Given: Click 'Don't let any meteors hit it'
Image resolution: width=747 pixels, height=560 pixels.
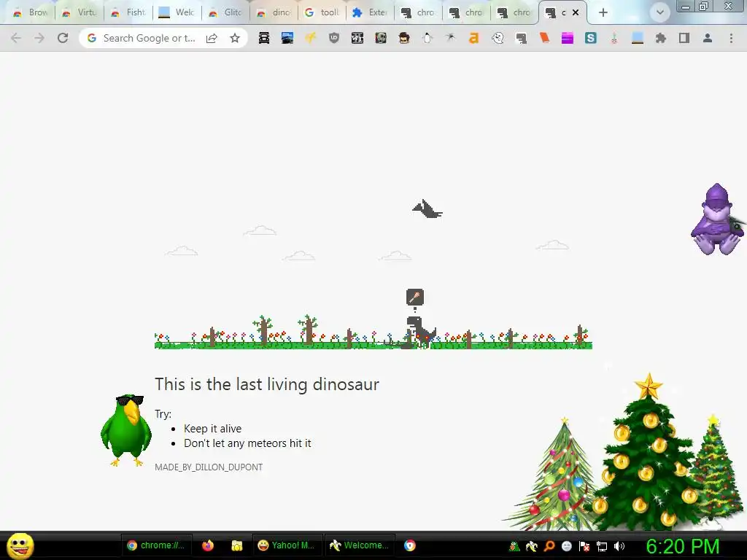Looking at the screenshot, I should [x=247, y=443].
